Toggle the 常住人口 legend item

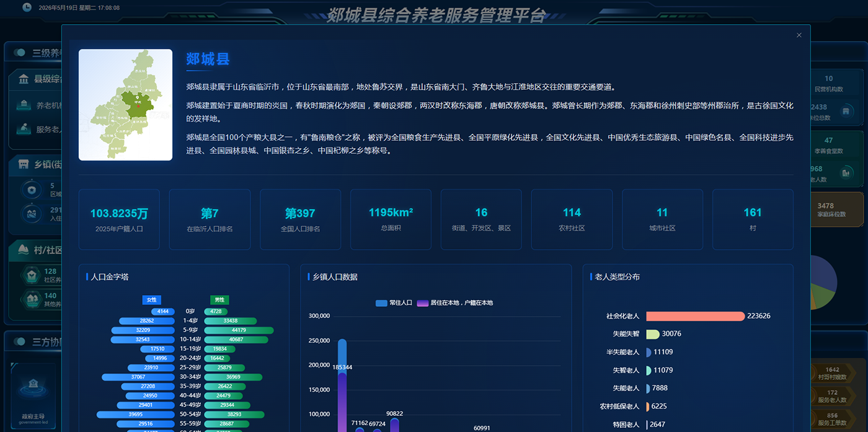tap(394, 303)
